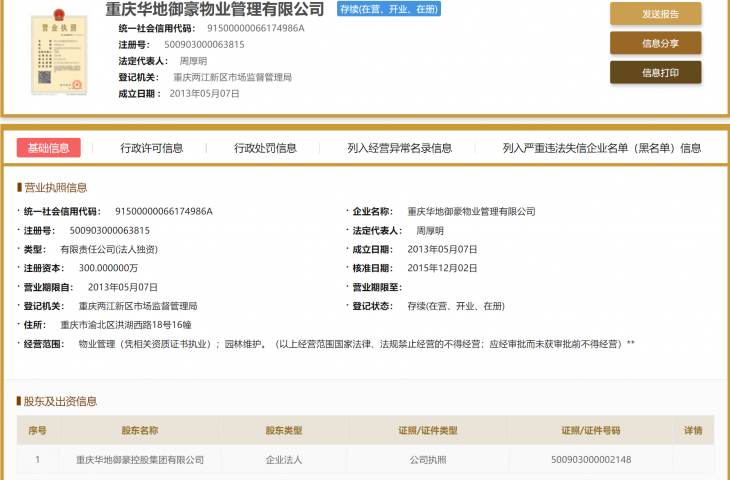Click the 存续(在营、开业、在册) status badge

point(389,9)
